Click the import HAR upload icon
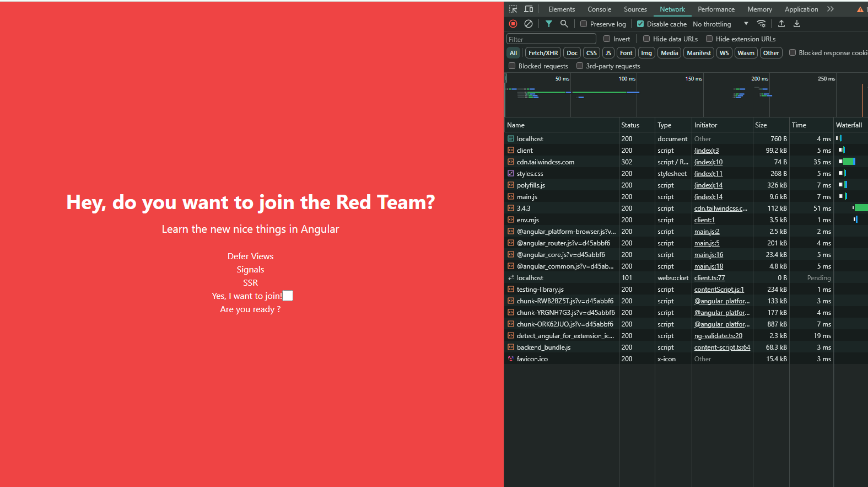The image size is (868, 487). [781, 24]
